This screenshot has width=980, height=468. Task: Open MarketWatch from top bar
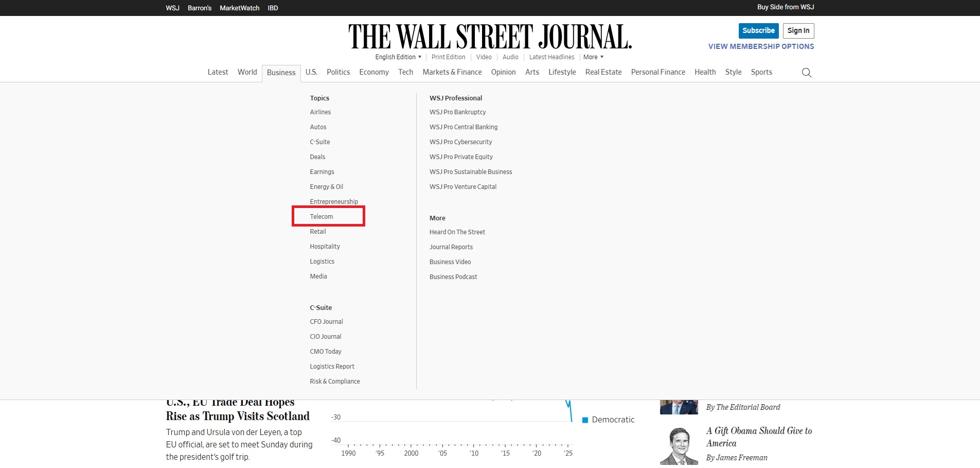(239, 8)
